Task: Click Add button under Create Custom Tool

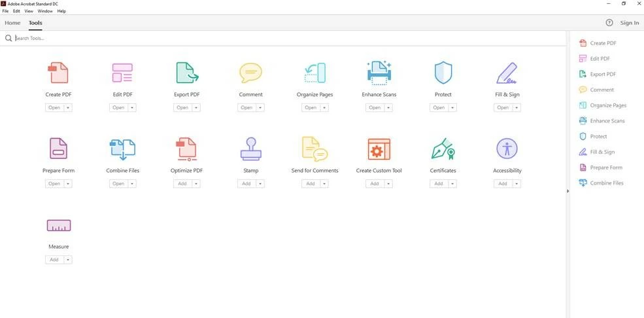Action: [x=375, y=184]
